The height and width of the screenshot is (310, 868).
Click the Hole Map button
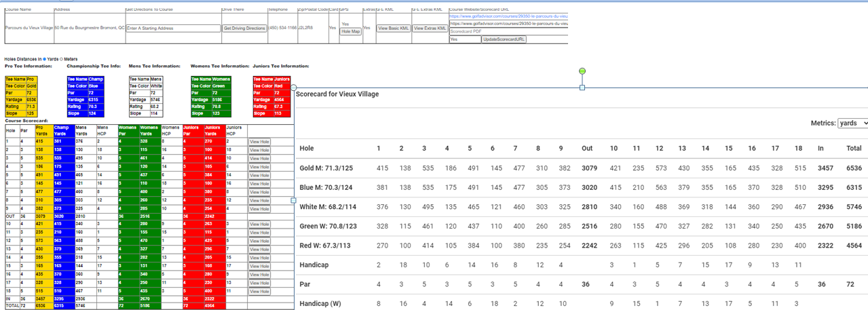point(351,31)
